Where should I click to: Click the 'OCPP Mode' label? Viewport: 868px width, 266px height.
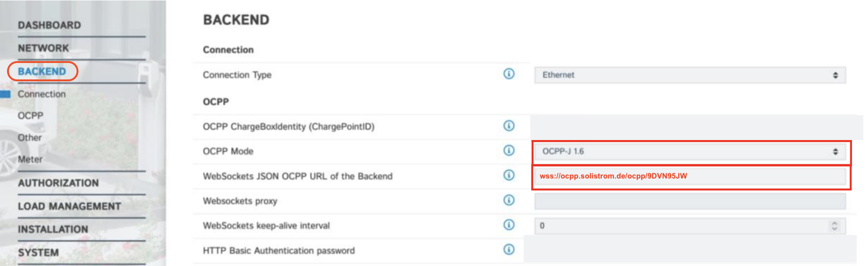coord(228,151)
